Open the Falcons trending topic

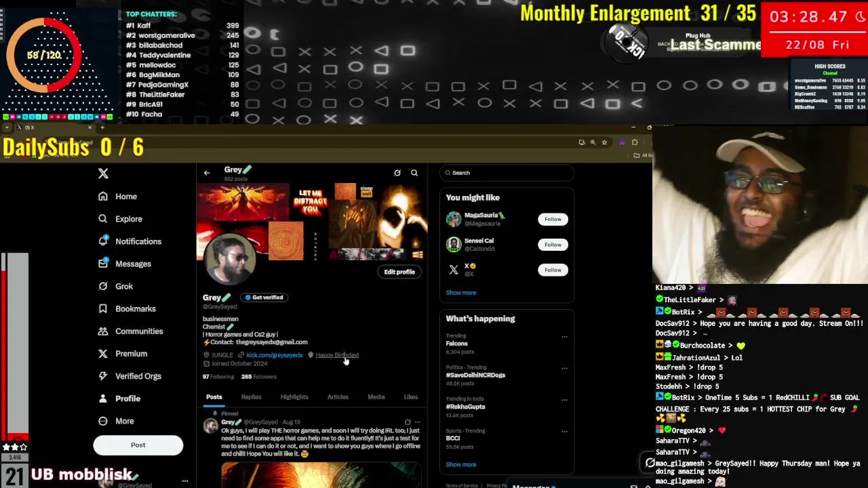456,344
